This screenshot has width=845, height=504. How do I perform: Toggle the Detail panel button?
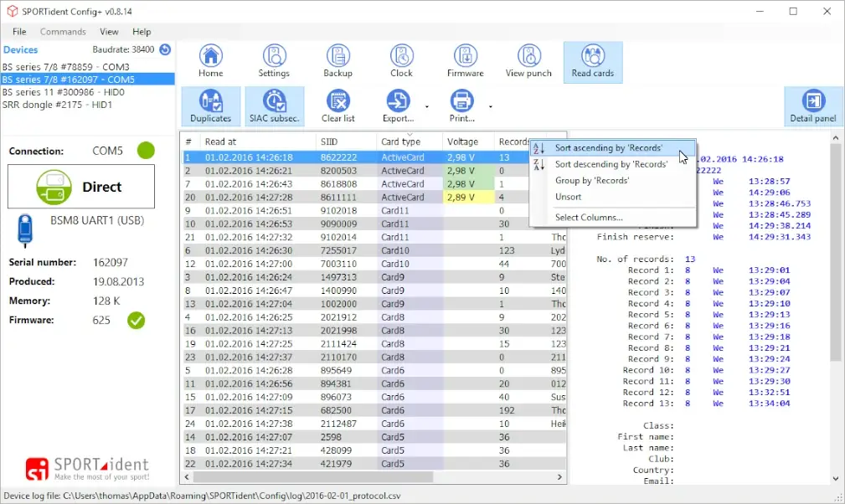812,106
